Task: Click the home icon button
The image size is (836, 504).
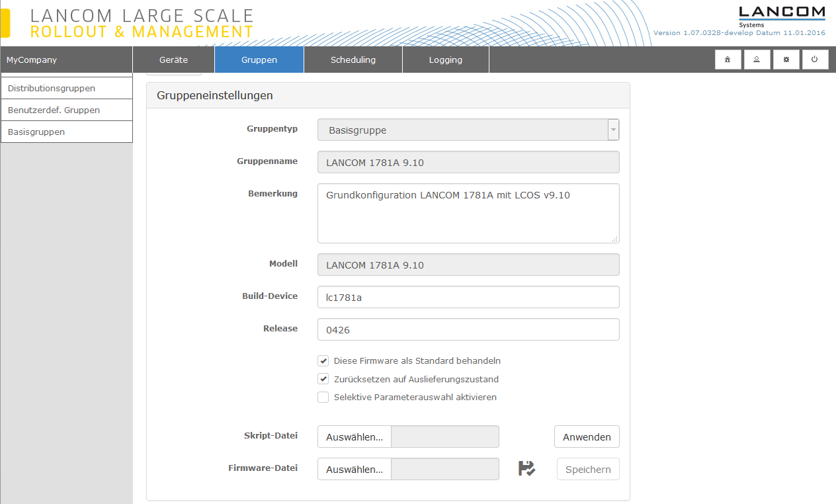Action: coord(728,60)
